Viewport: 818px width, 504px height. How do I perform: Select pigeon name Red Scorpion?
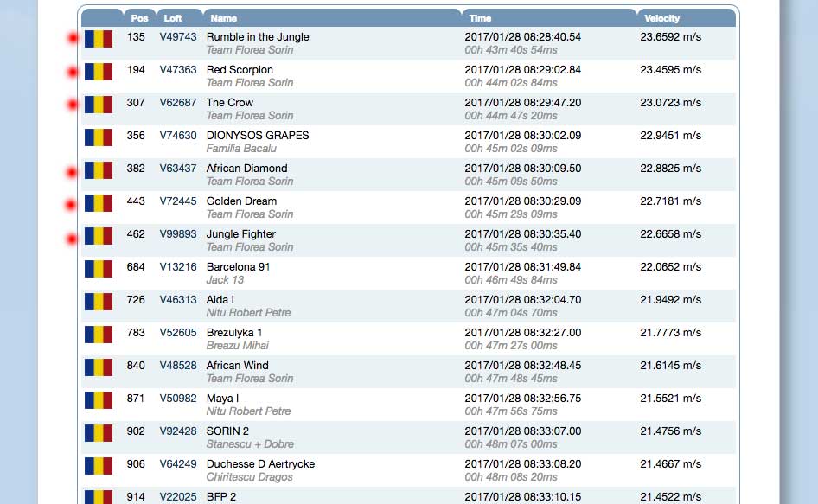coord(240,70)
